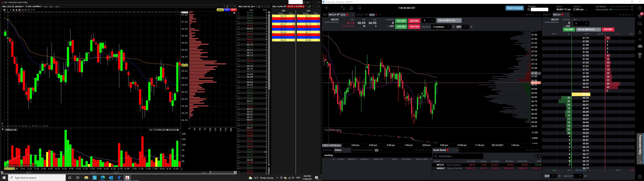The height and width of the screenshot is (181, 644).
Task: Open File Explorer from the taskbar
Action: coord(86,178)
